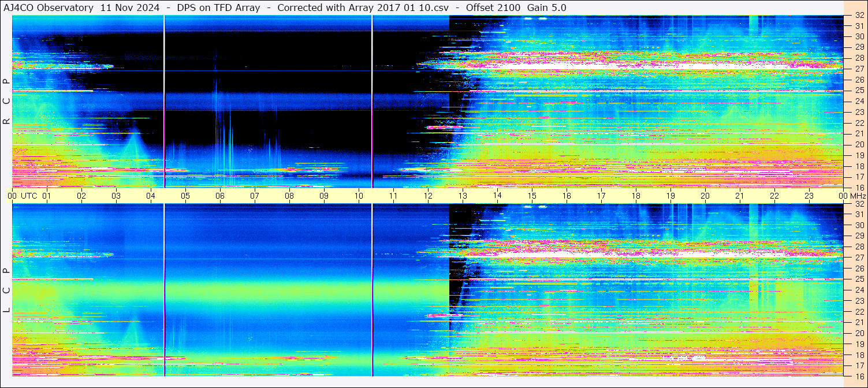Click the 03 hour label on the UTC axis
The width and height of the screenshot is (868, 388).
(116, 196)
